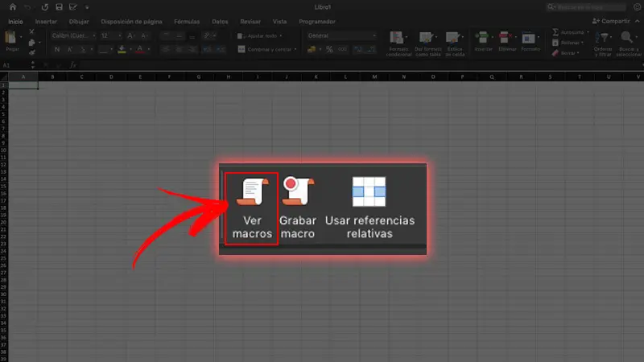Click the text orientation icon
This screenshot has width=644, height=362.
[x=207, y=36]
